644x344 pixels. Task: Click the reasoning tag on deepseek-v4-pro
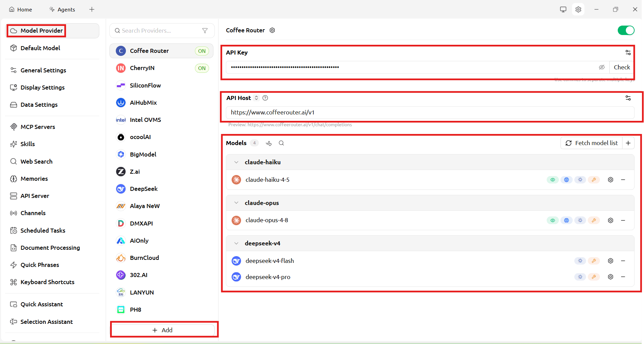(x=580, y=277)
